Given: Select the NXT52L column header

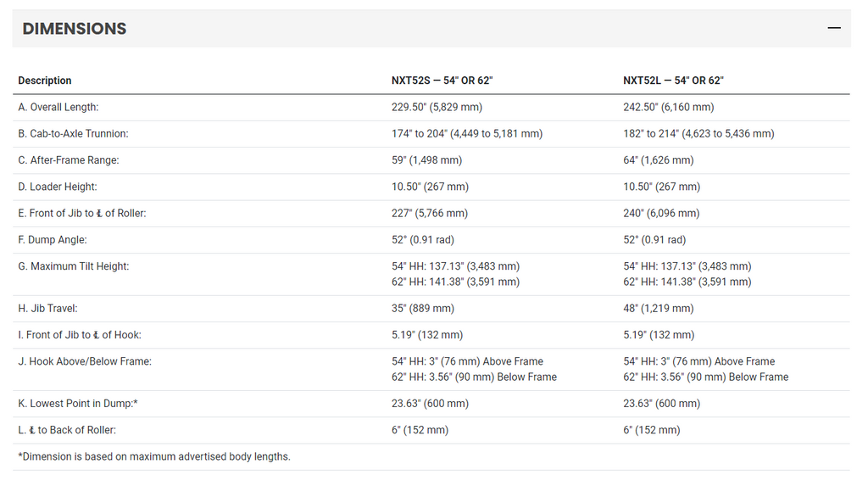Looking at the screenshot, I should pyautogui.click(x=673, y=81).
